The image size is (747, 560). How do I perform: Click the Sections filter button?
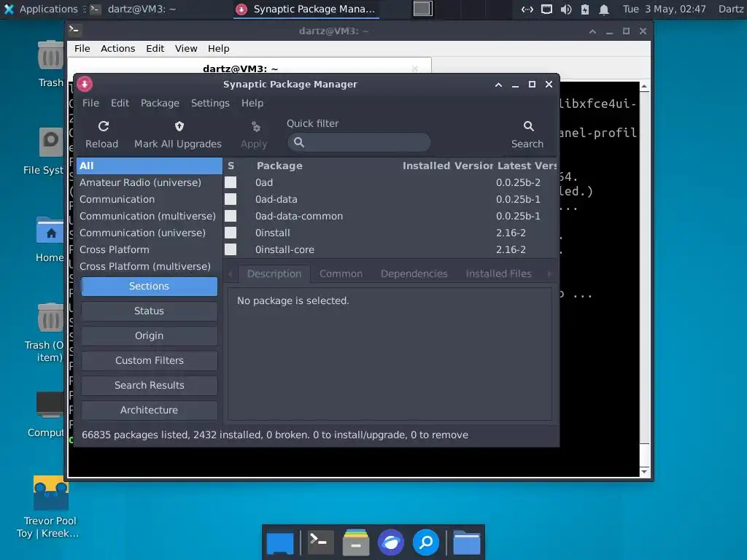pyautogui.click(x=149, y=286)
